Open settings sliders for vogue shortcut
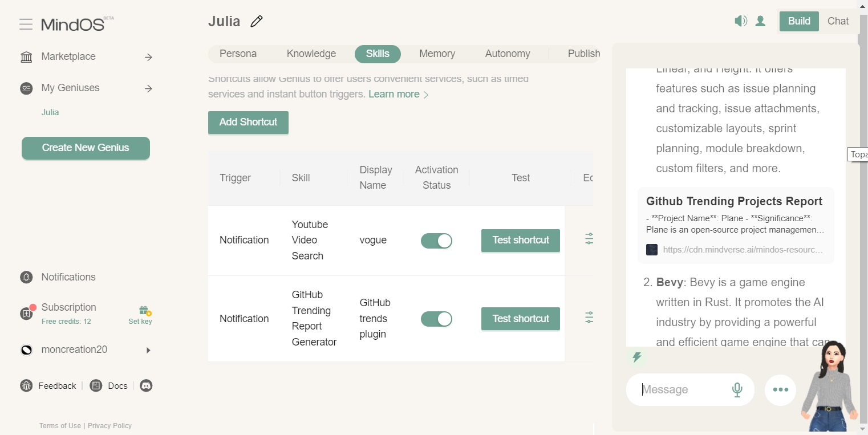The height and width of the screenshot is (435, 868). point(589,239)
